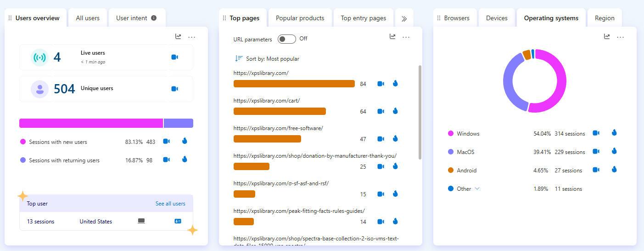
Task: Open recordings for MacOS sessions
Action: (596, 151)
